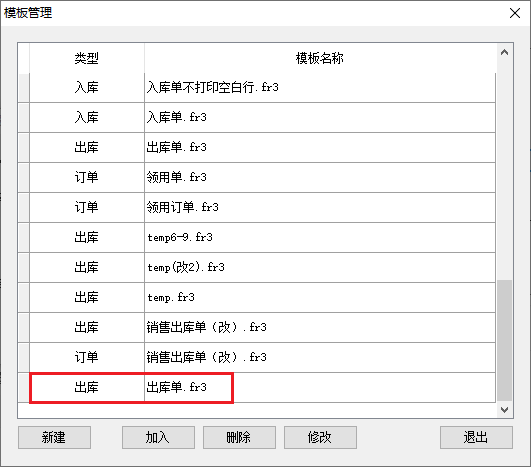531x467 pixels.
Task: Select the temp6-9.fr3 template row
Action: tap(262, 237)
